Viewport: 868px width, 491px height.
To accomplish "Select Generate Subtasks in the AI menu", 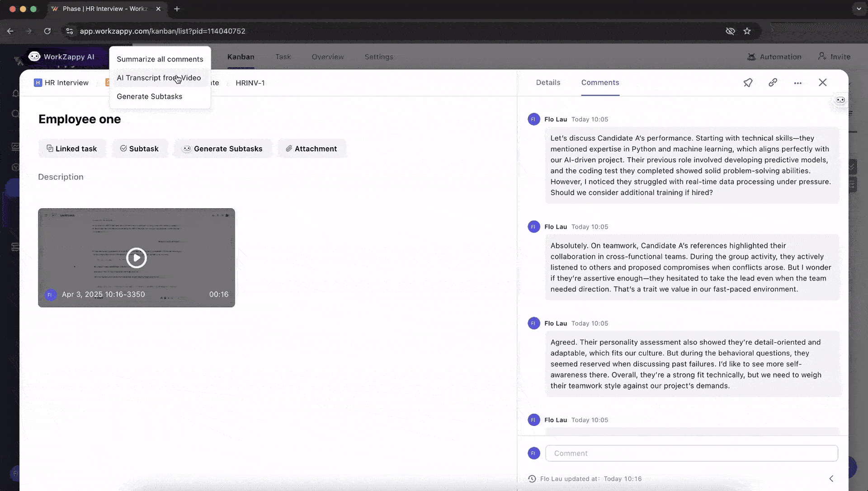I will (x=149, y=97).
